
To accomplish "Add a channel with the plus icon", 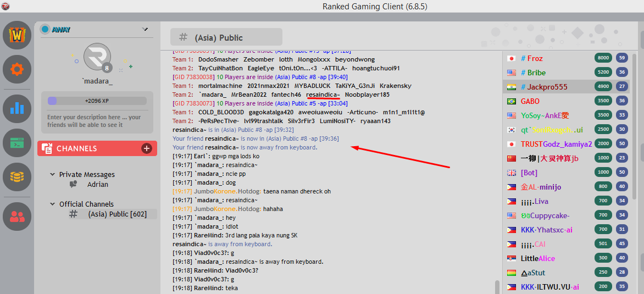I will pos(147,148).
